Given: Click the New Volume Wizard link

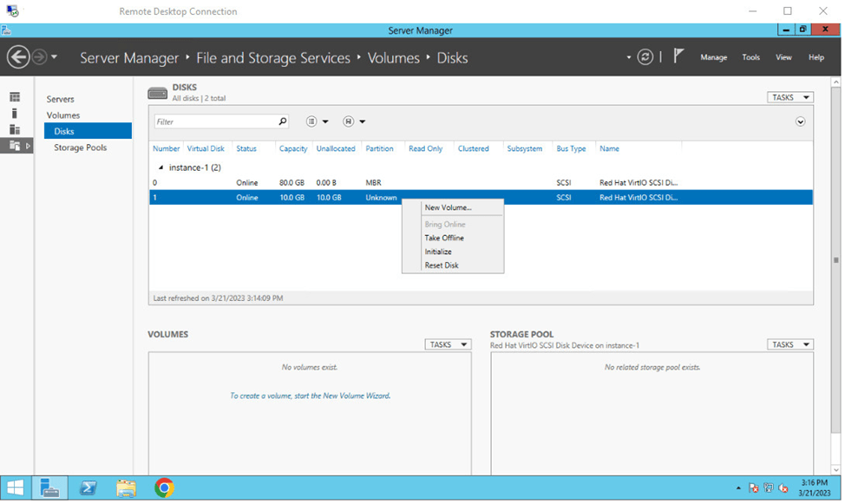Looking at the screenshot, I should click(311, 396).
